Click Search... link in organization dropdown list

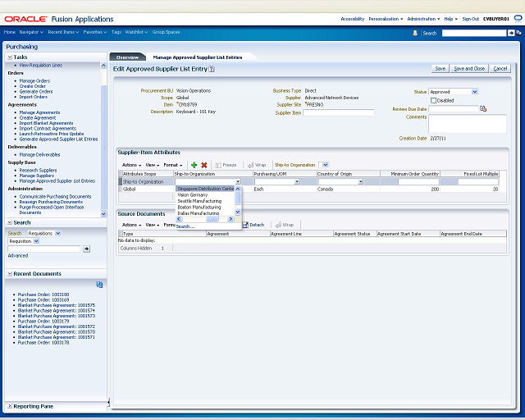(x=185, y=226)
